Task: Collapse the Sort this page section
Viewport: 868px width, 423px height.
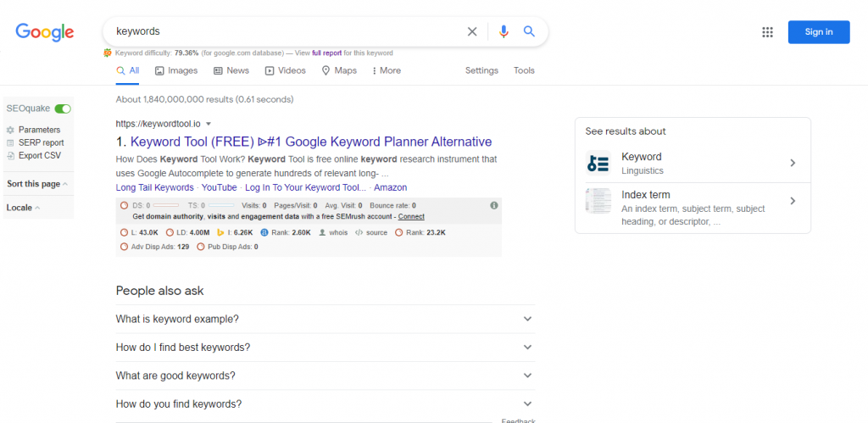Action: [x=37, y=184]
